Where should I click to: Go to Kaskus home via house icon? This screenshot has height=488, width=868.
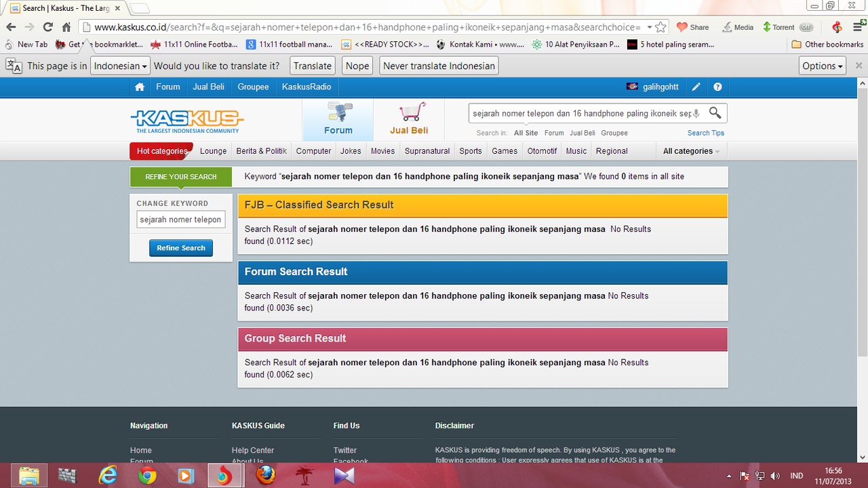coord(140,87)
